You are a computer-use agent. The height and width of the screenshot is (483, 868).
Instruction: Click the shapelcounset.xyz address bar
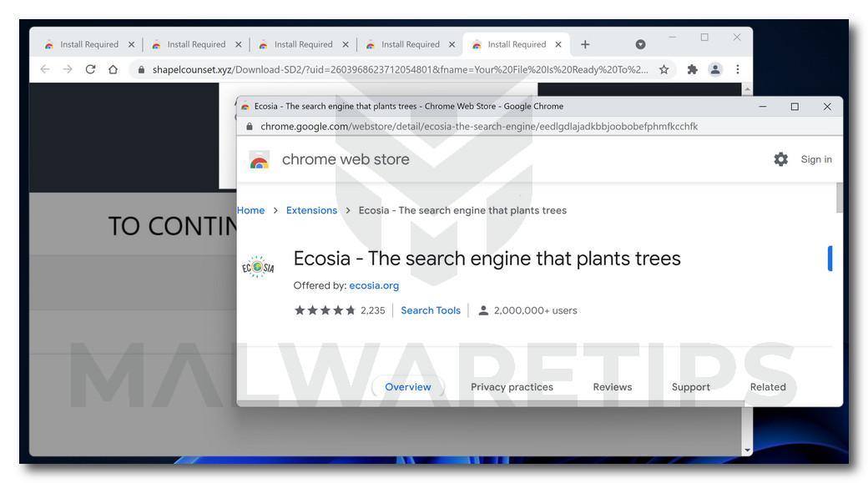click(x=399, y=69)
